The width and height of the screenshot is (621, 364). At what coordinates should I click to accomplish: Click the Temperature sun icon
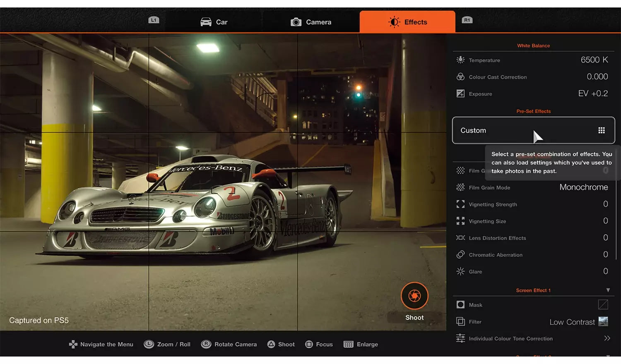(460, 60)
